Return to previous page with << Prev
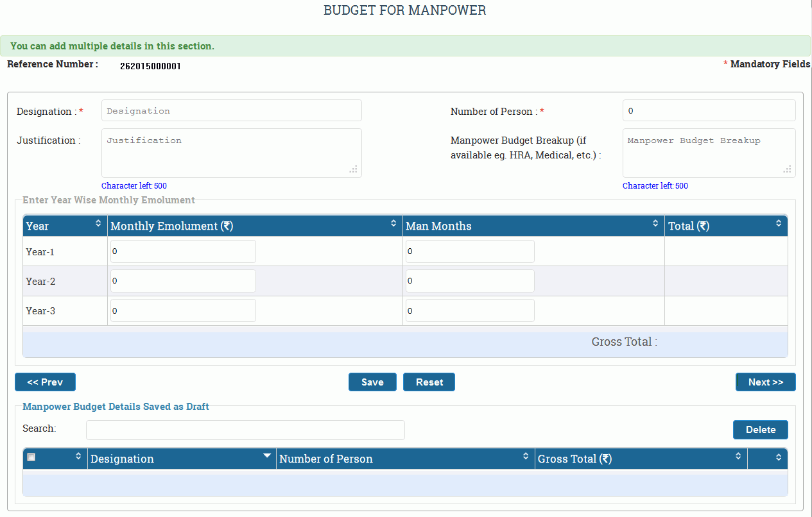The image size is (812, 517). [45, 382]
